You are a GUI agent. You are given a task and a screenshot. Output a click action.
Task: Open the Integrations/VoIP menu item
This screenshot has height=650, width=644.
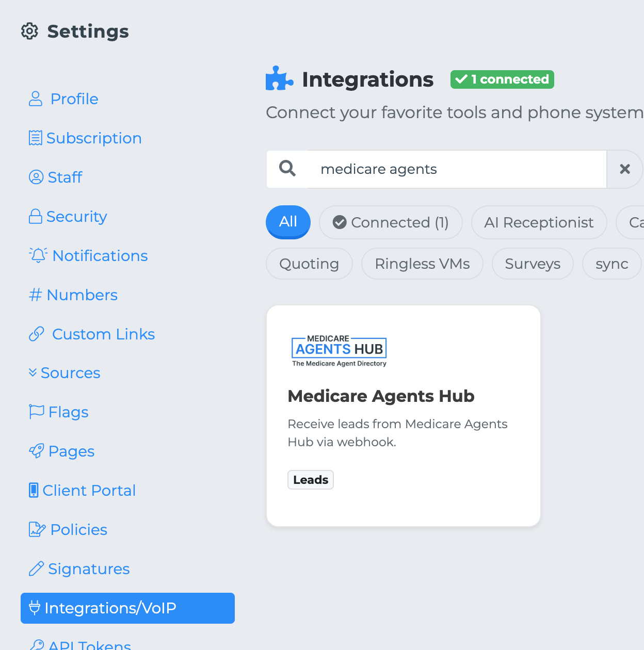[127, 608]
